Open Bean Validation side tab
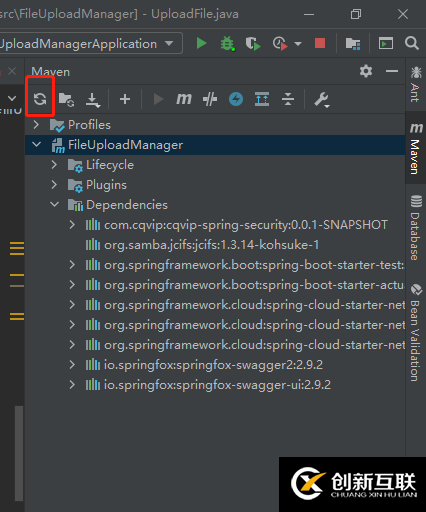The height and width of the screenshot is (512, 426). click(x=416, y=333)
